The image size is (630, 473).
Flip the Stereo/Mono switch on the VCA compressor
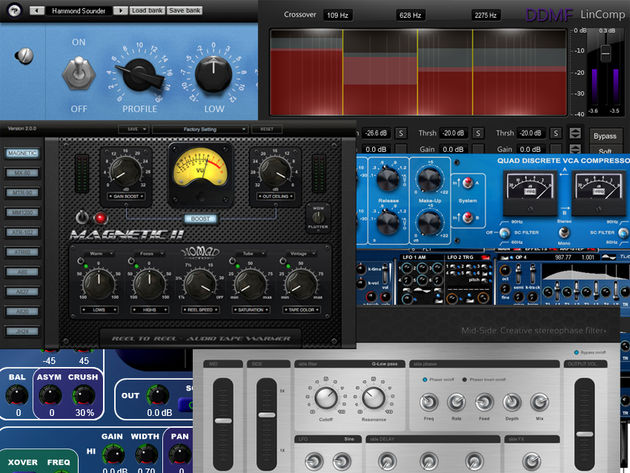564,232
